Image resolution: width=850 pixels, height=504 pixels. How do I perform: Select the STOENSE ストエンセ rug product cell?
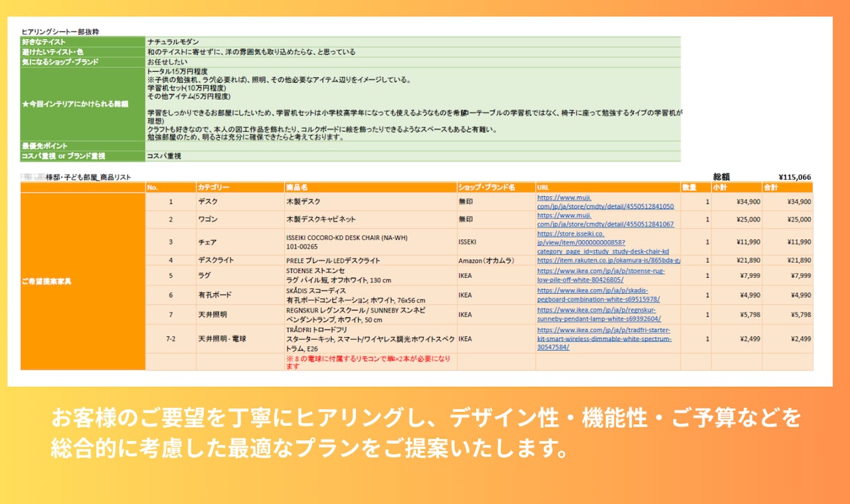pos(371,275)
